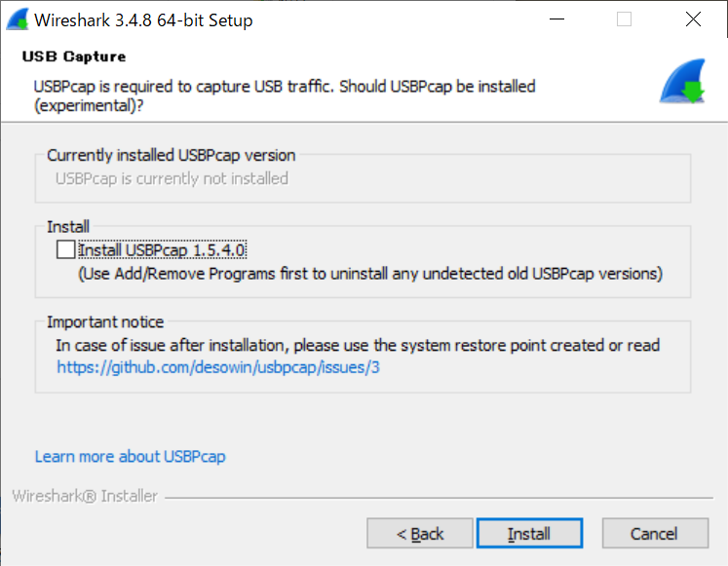Open the github.com/desowin/usbpcap/issues/3 link

217,367
